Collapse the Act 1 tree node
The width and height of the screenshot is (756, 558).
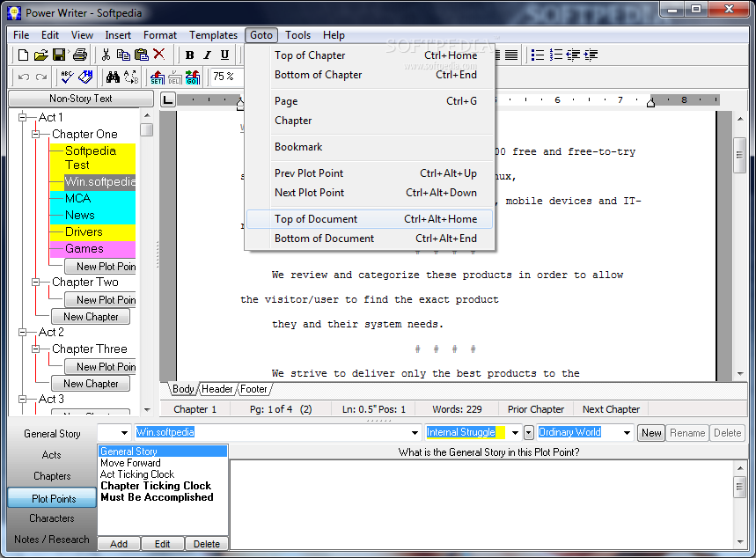pyautogui.click(x=22, y=117)
